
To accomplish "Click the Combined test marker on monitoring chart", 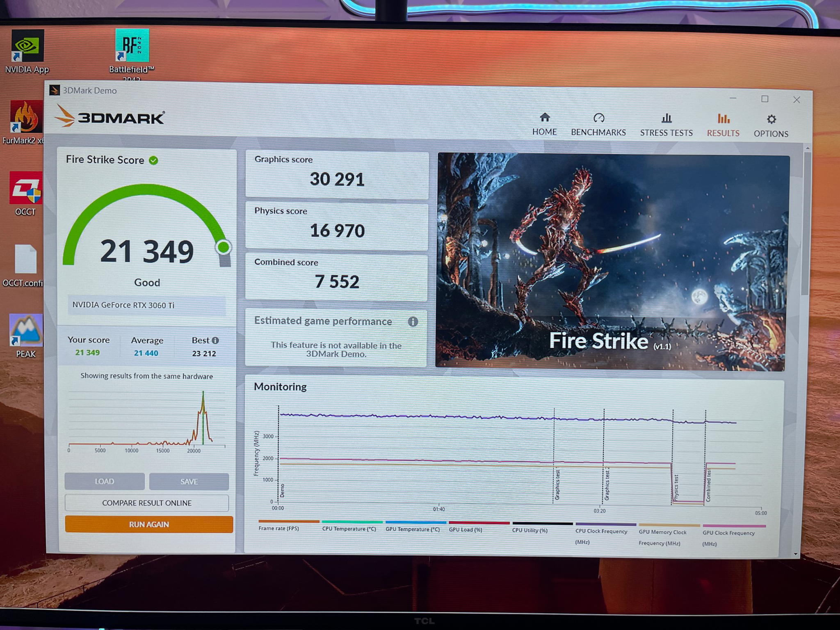I will click(x=708, y=485).
